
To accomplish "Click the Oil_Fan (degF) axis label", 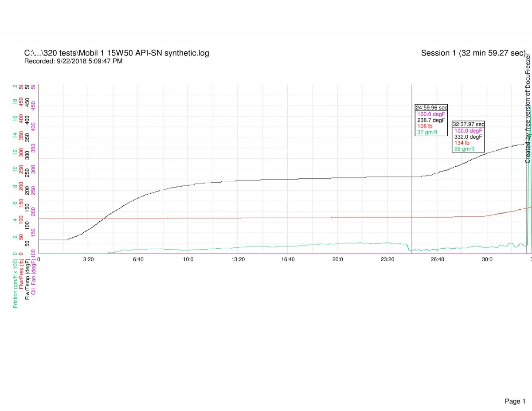I will [34, 275].
